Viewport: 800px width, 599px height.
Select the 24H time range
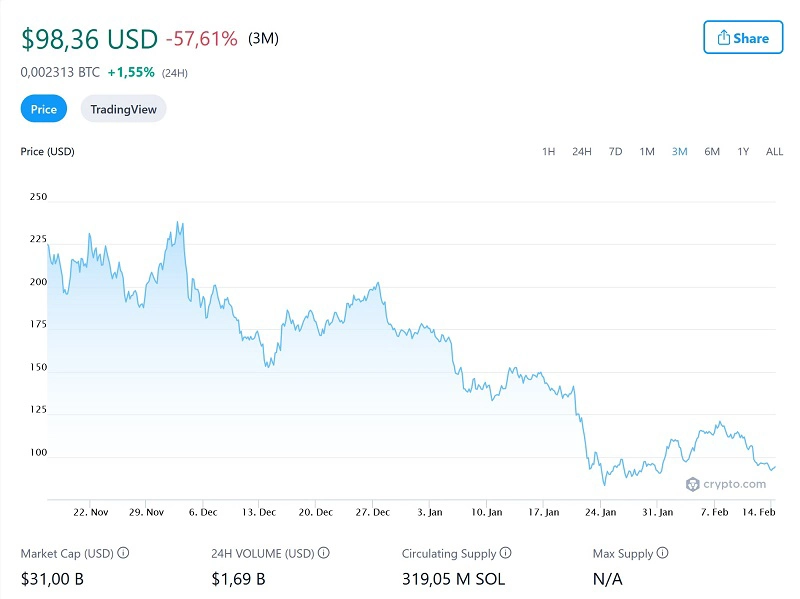(x=581, y=151)
